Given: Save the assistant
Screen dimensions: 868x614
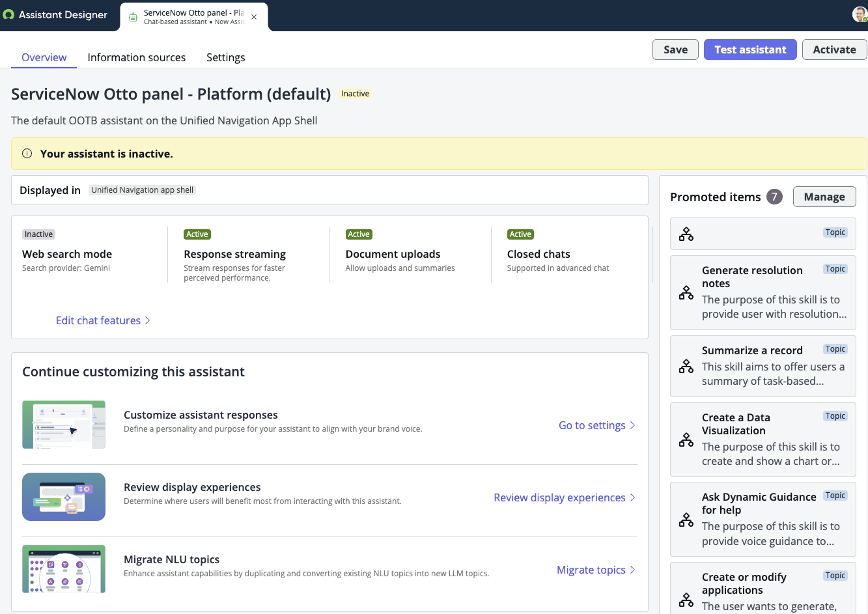Looking at the screenshot, I should (x=675, y=49).
